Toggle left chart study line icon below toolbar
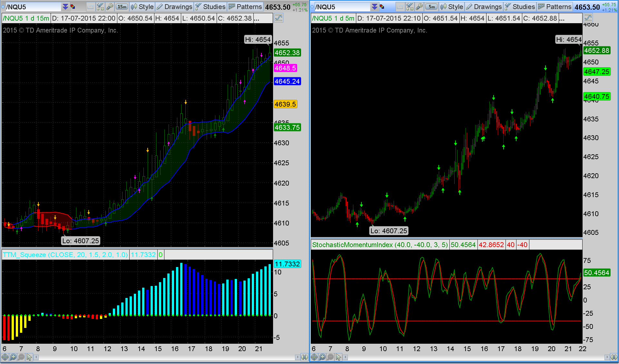This screenshot has height=364, width=619. [x=279, y=18]
